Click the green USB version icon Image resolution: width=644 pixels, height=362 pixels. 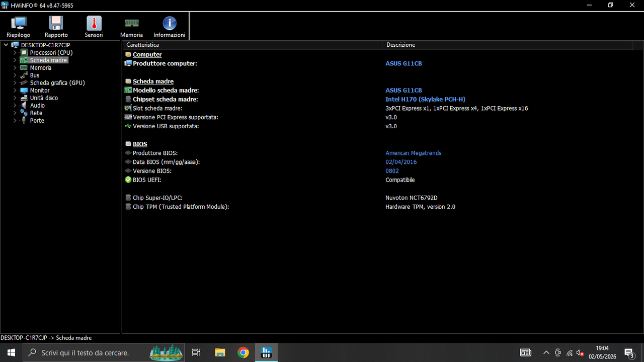tap(128, 126)
